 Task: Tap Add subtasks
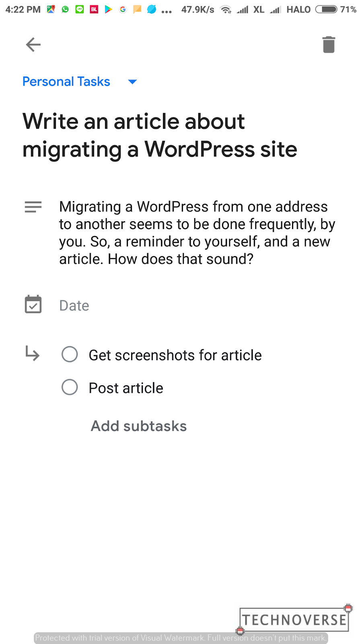139,426
